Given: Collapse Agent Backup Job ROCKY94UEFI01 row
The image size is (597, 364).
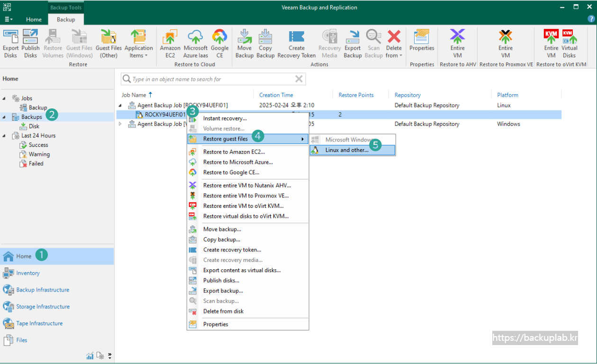Looking at the screenshot, I should click(x=120, y=105).
